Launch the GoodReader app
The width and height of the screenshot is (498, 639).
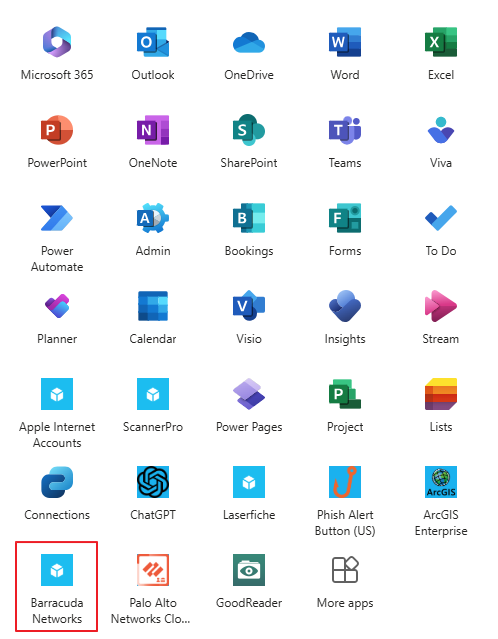click(x=249, y=570)
